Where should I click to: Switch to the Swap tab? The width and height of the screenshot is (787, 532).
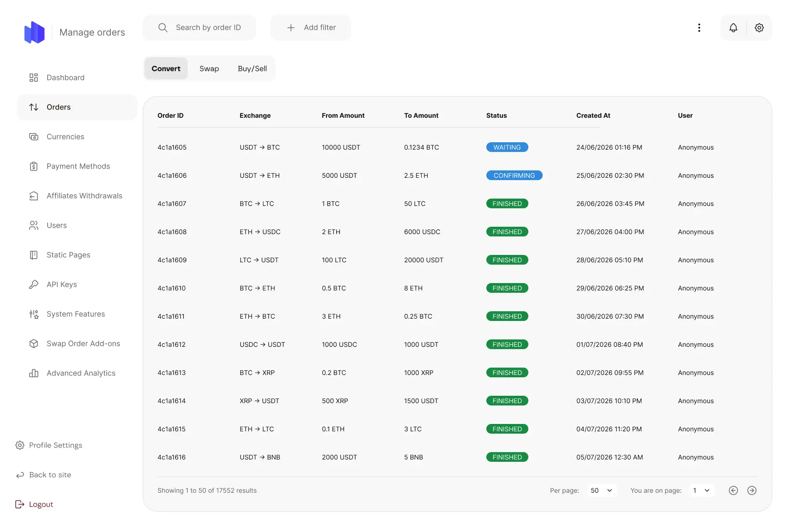pos(209,68)
